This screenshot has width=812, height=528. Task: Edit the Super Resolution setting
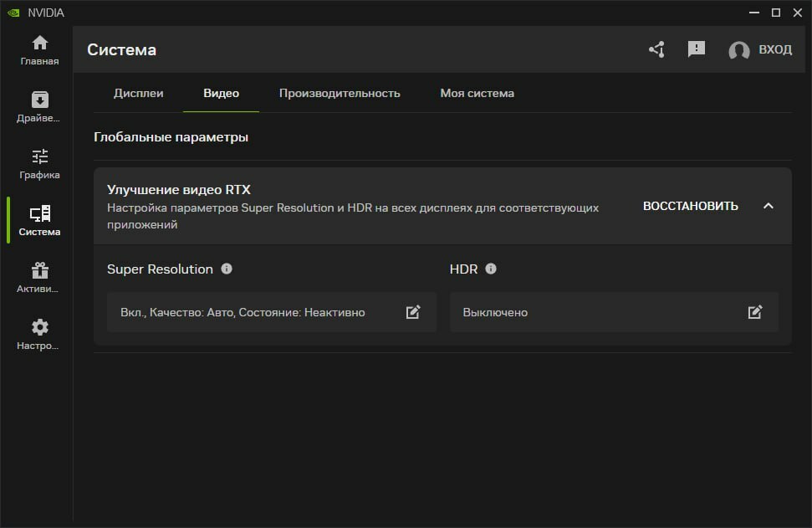[x=413, y=312]
